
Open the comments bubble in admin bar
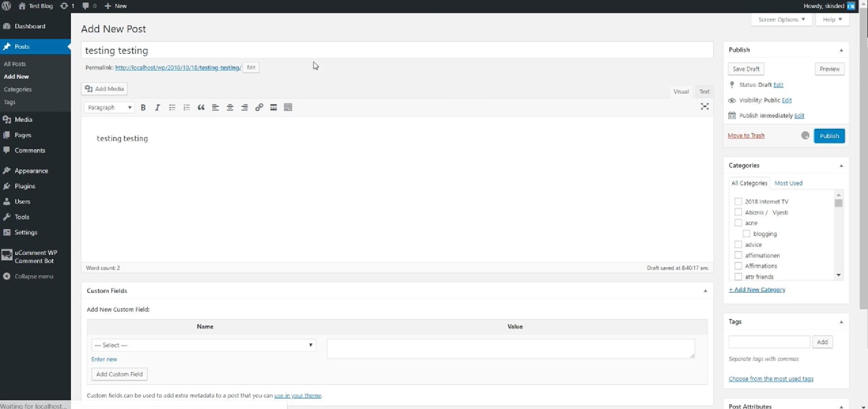(x=86, y=6)
